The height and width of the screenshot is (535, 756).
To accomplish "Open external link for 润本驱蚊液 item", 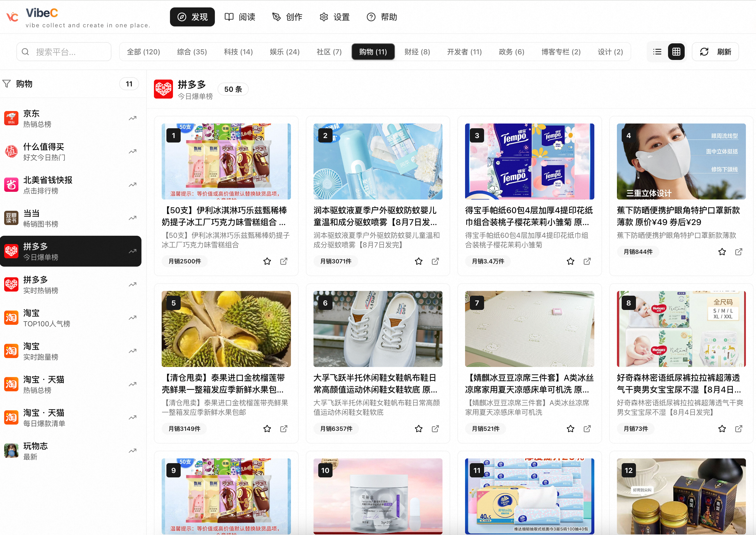I will pyautogui.click(x=435, y=261).
